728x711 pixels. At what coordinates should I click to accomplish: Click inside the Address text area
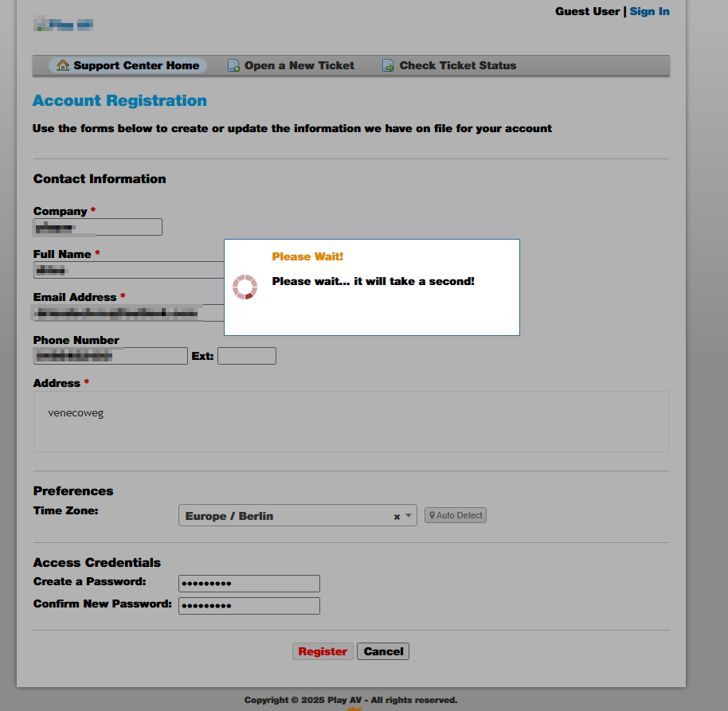pyautogui.click(x=350, y=422)
